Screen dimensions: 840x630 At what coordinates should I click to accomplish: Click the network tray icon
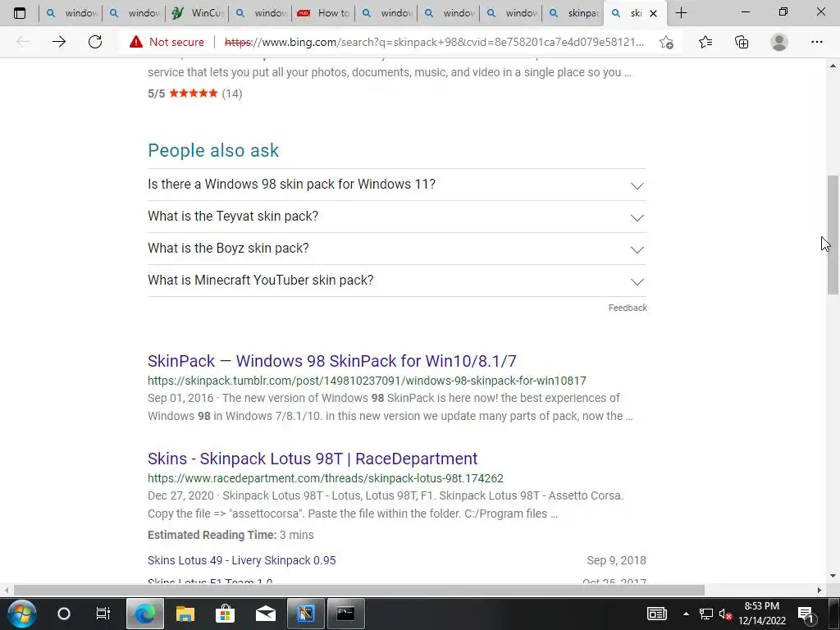coord(706,614)
